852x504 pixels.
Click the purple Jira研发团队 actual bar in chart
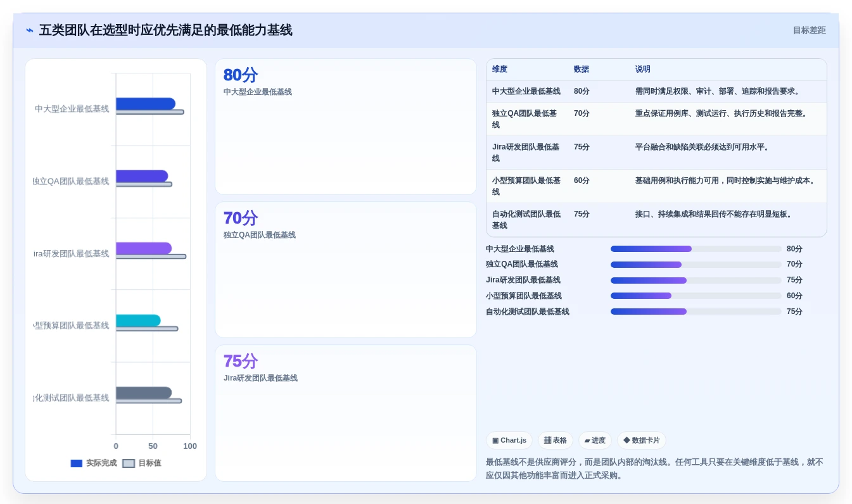144,248
